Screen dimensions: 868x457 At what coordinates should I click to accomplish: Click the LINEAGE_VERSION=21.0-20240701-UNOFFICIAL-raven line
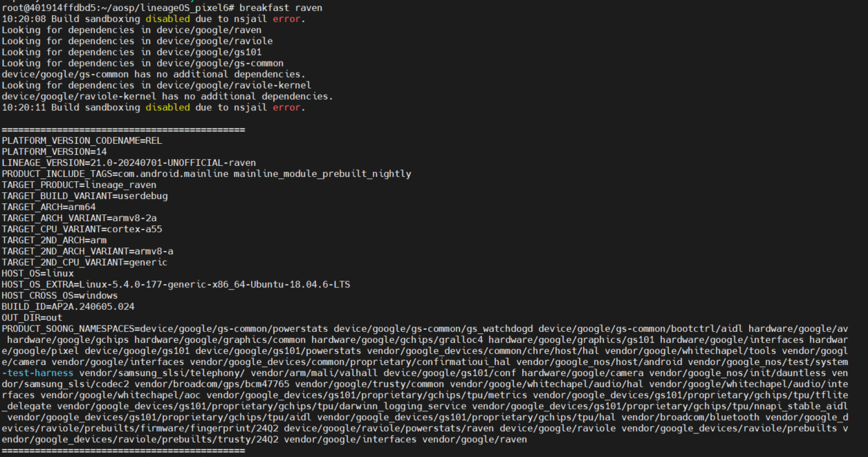tap(129, 162)
